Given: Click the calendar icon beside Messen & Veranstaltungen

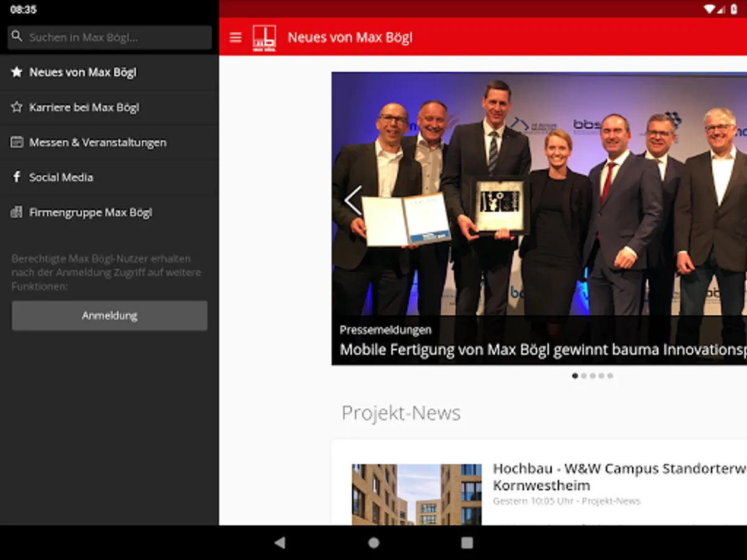Looking at the screenshot, I should [x=17, y=142].
